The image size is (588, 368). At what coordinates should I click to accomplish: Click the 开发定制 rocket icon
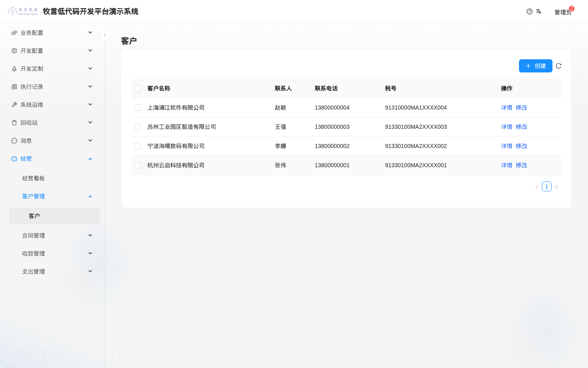pyautogui.click(x=14, y=69)
